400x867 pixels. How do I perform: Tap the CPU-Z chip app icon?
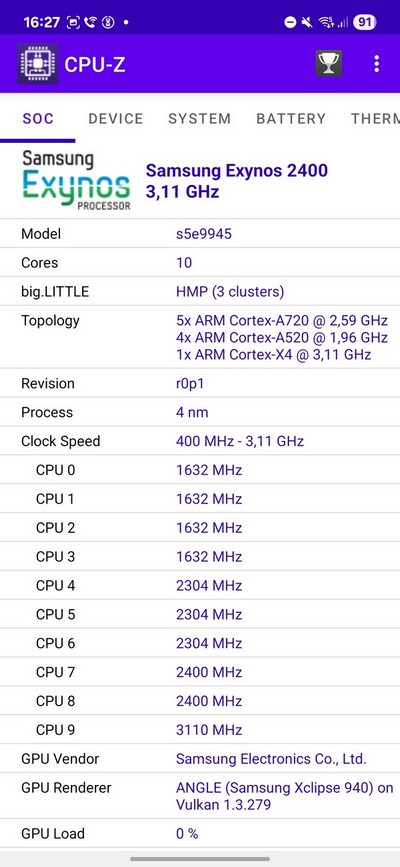tap(38, 64)
